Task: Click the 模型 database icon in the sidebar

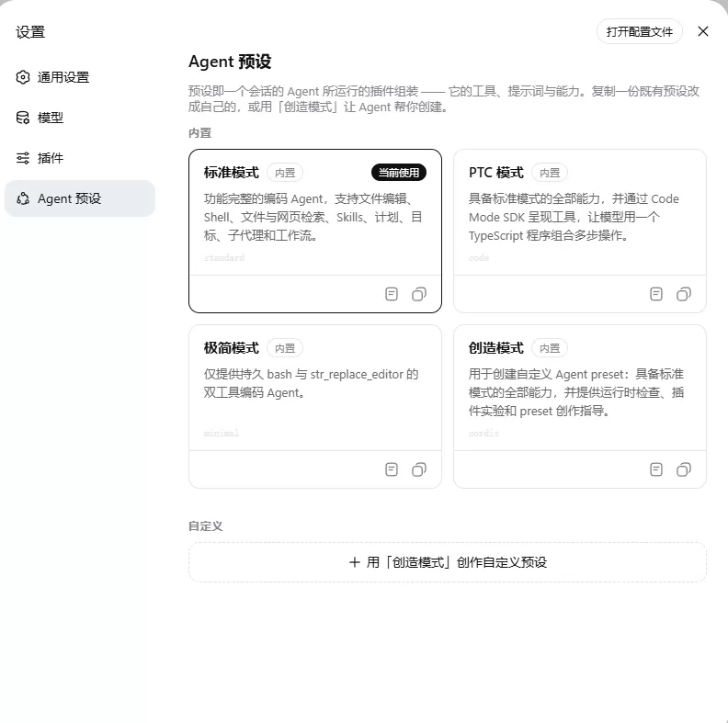Action: [x=23, y=118]
